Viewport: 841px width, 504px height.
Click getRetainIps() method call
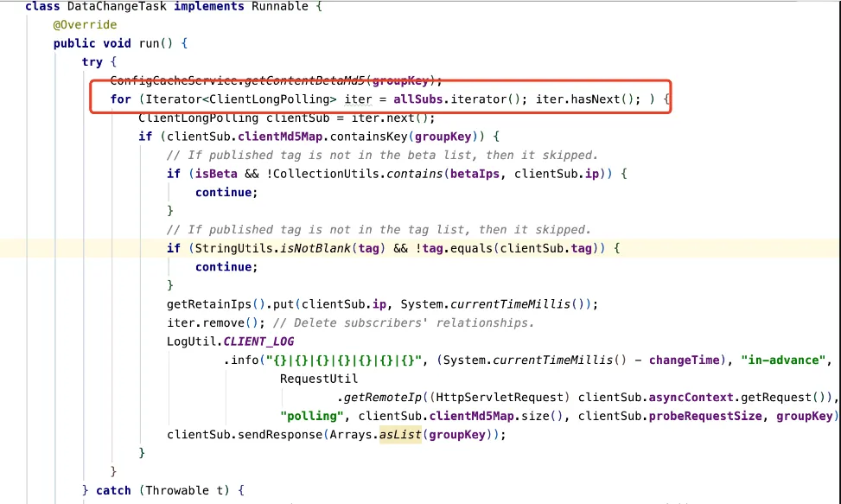click(216, 304)
